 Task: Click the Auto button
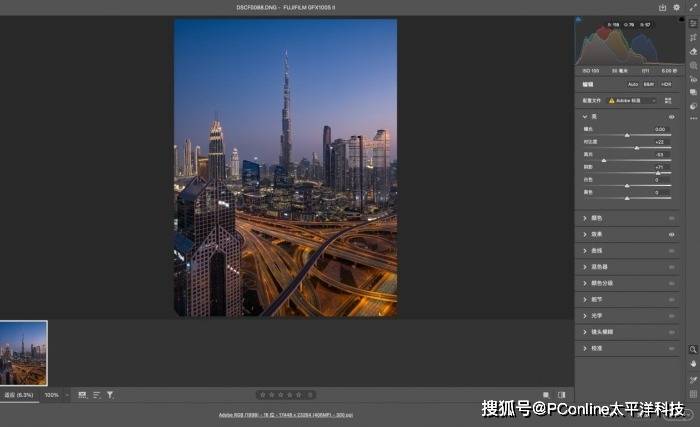coord(633,85)
